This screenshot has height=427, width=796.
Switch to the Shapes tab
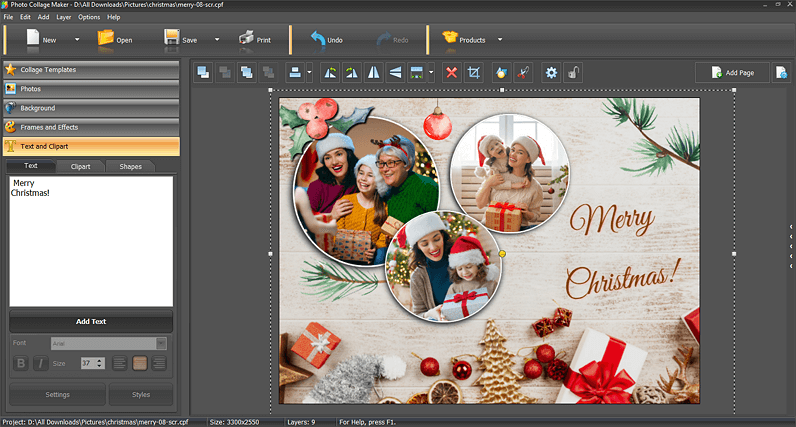tap(130, 167)
